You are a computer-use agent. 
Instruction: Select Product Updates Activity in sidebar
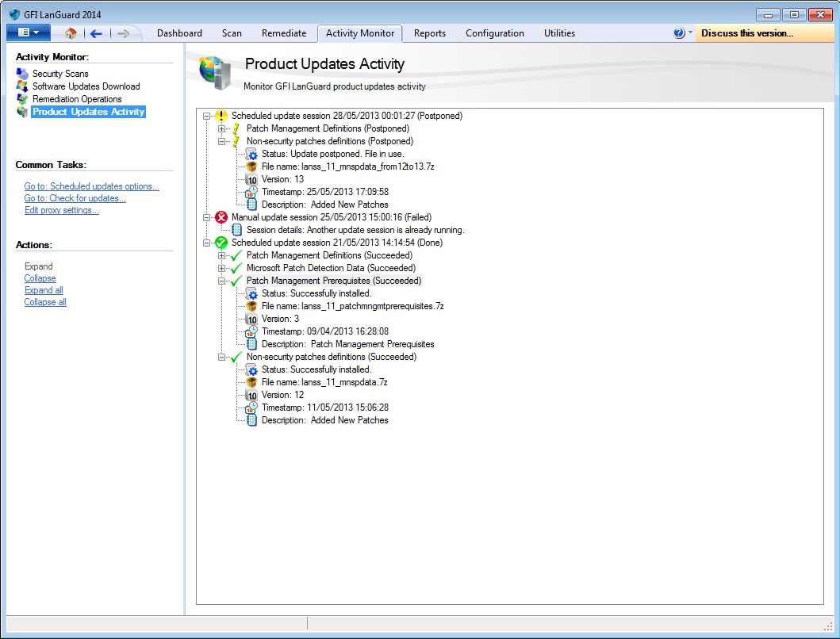point(88,112)
